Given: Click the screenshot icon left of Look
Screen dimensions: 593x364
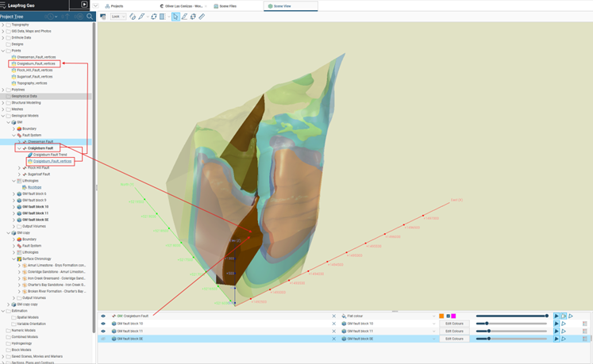Looking at the screenshot, I should [x=102, y=16].
